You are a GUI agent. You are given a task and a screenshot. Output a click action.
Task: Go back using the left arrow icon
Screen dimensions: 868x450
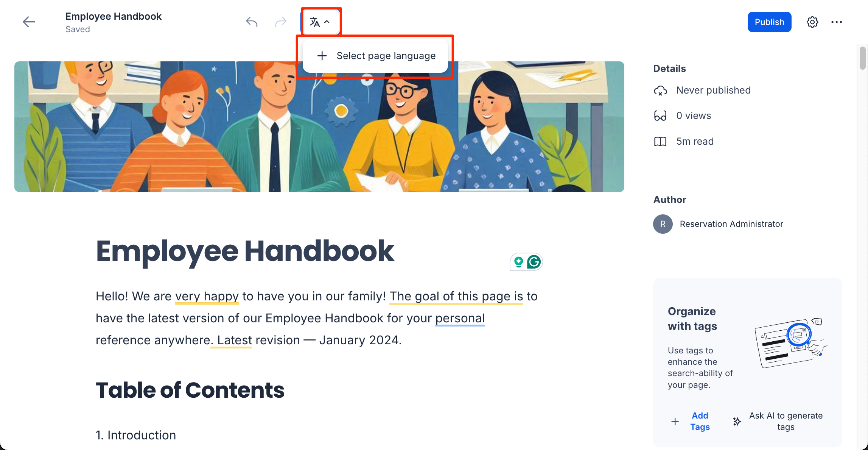29,22
